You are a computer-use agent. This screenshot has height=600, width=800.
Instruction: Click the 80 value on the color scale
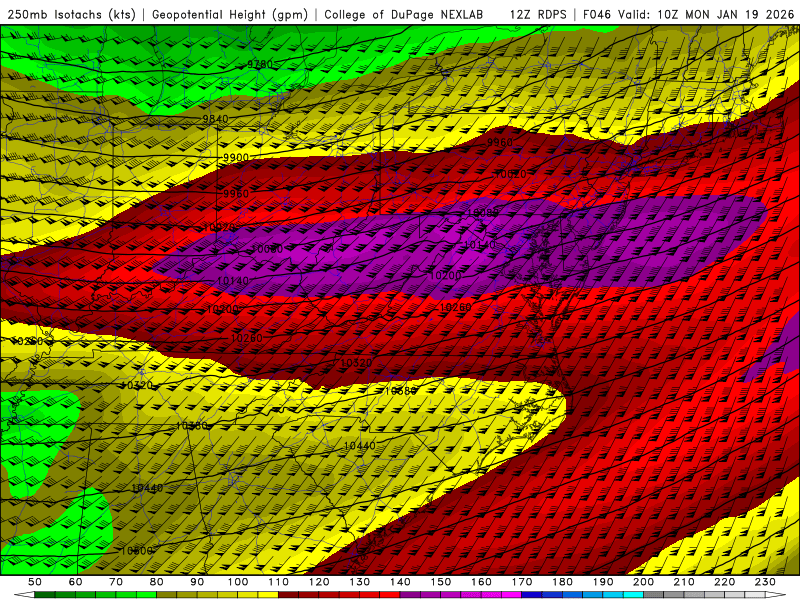(157, 582)
